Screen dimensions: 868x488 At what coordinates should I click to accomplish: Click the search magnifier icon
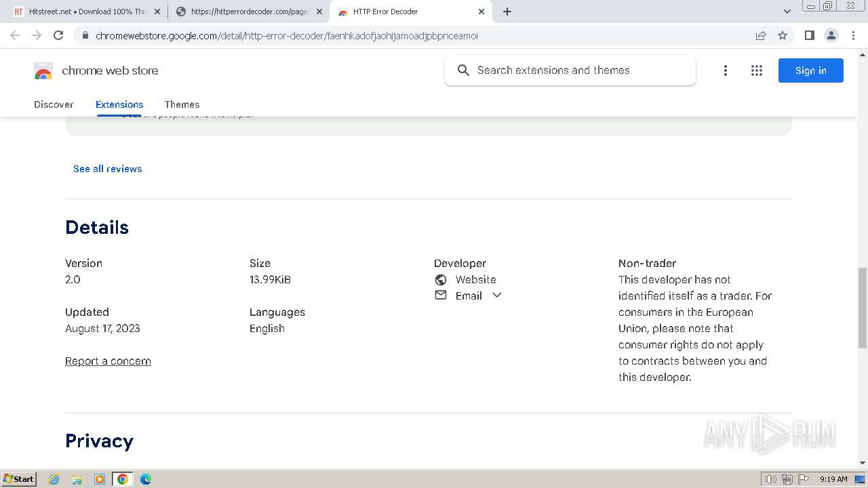click(x=463, y=70)
